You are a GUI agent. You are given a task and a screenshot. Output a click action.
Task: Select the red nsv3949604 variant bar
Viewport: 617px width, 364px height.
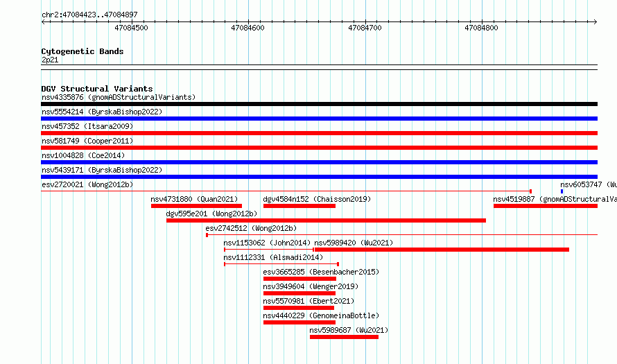click(299, 293)
